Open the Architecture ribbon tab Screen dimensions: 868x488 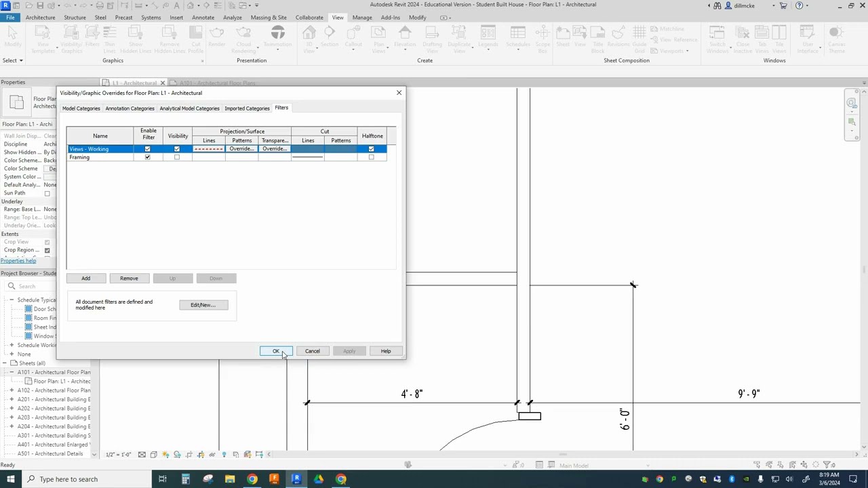pyautogui.click(x=41, y=18)
